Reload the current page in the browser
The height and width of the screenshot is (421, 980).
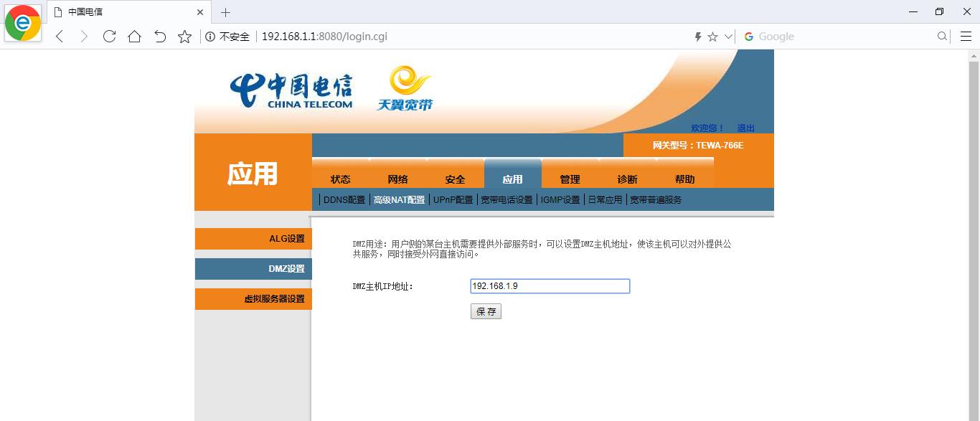click(109, 36)
